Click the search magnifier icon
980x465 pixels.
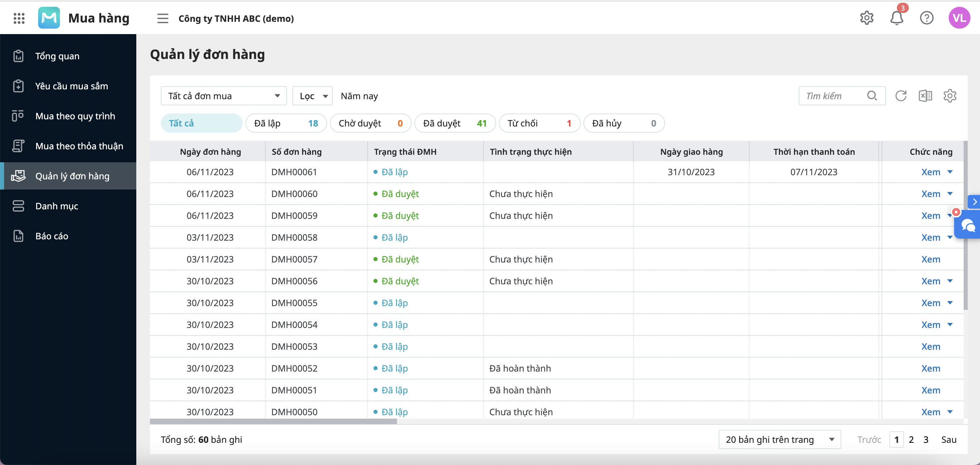(872, 96)
